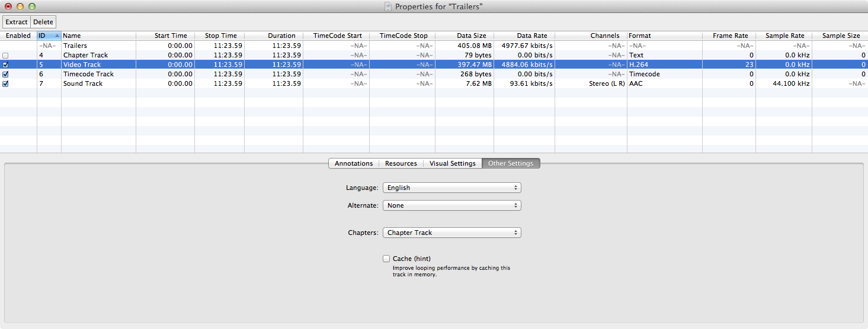Sort by Data Size column header
The width and height of the screenshot is (868, 329).
click(x=465, y=36)
